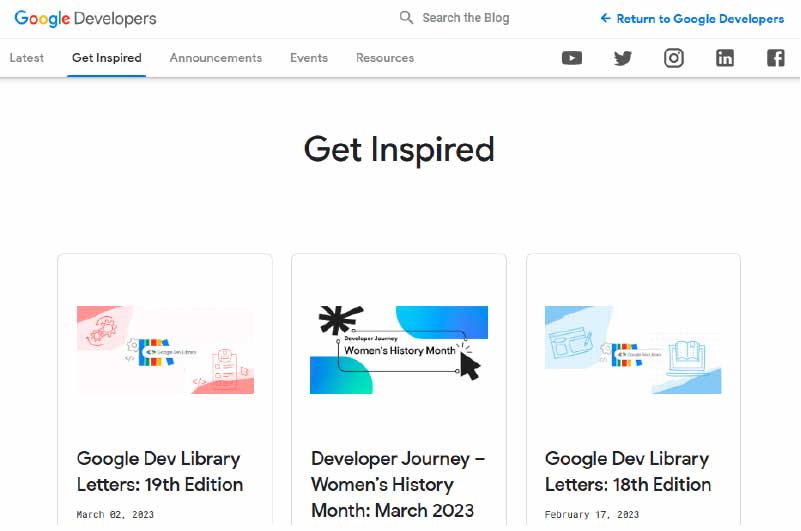Click the Women's History Month banner image
Screen dimensions: 801x531
[399, 350]
